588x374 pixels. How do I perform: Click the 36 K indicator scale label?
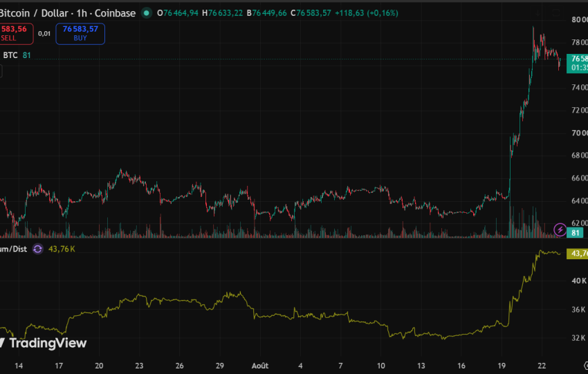click(x=578, y=310)
